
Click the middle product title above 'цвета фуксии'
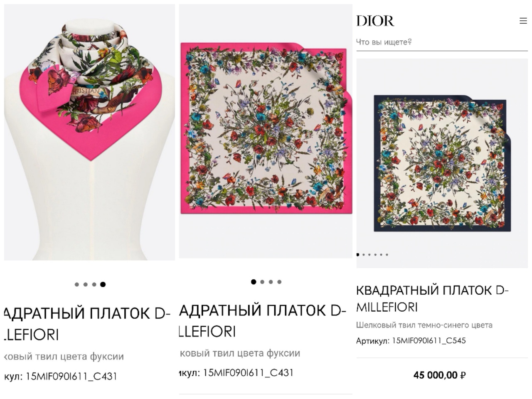[262, 320]
